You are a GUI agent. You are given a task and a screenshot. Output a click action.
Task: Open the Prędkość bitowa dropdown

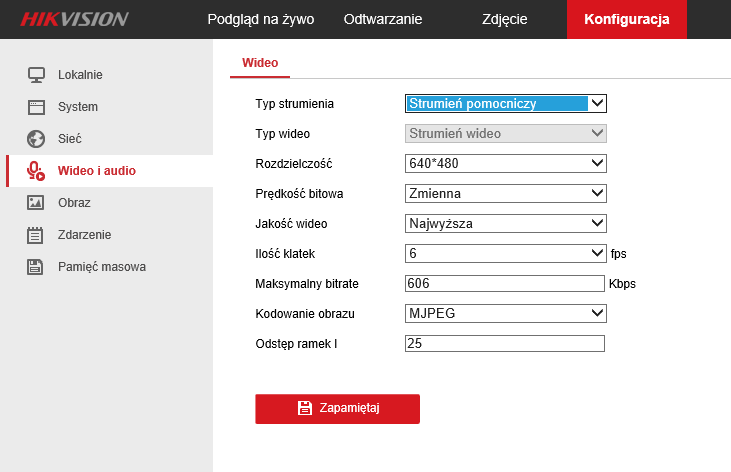click(x=505, y=193)
